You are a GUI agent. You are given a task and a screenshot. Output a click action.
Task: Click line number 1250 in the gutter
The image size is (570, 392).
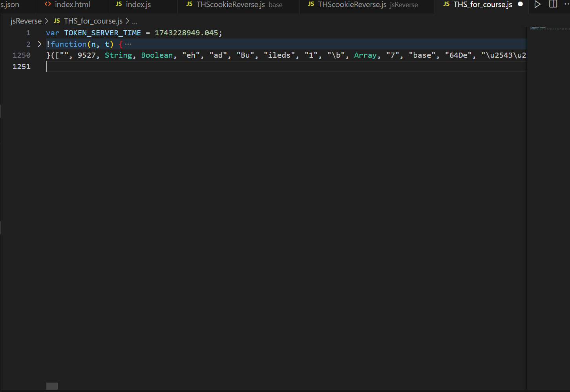tap(22, 55)
